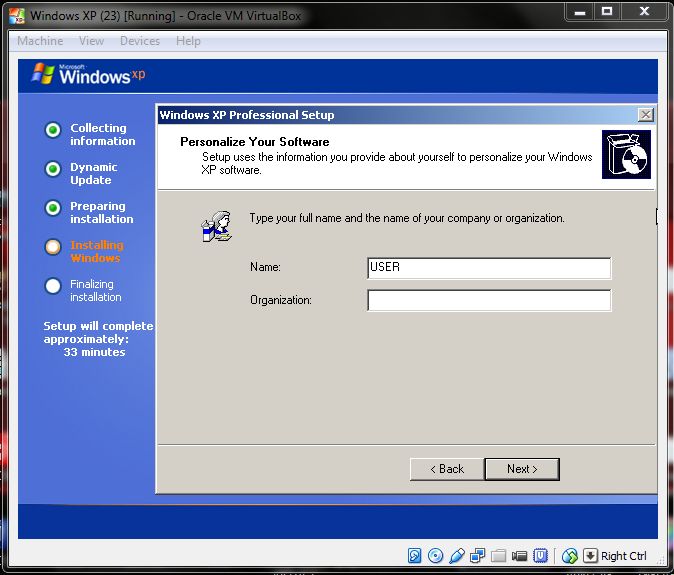Click the person at computer setup icon
The height and width of the screenshot is (575, 674).
pyautogui.click(x=217, y=226)
